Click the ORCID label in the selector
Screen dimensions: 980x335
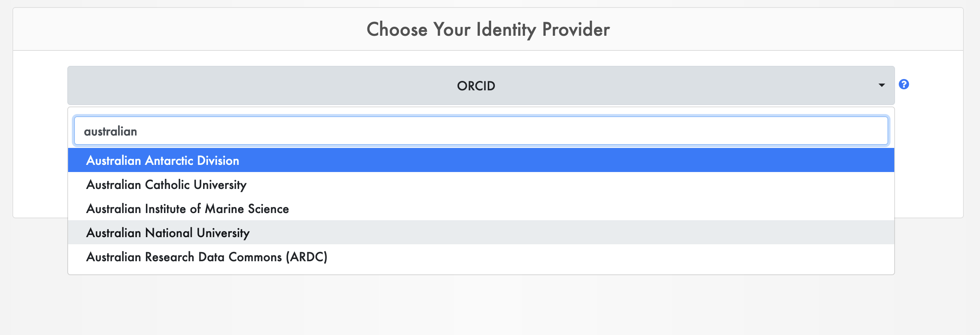point(476,86)
